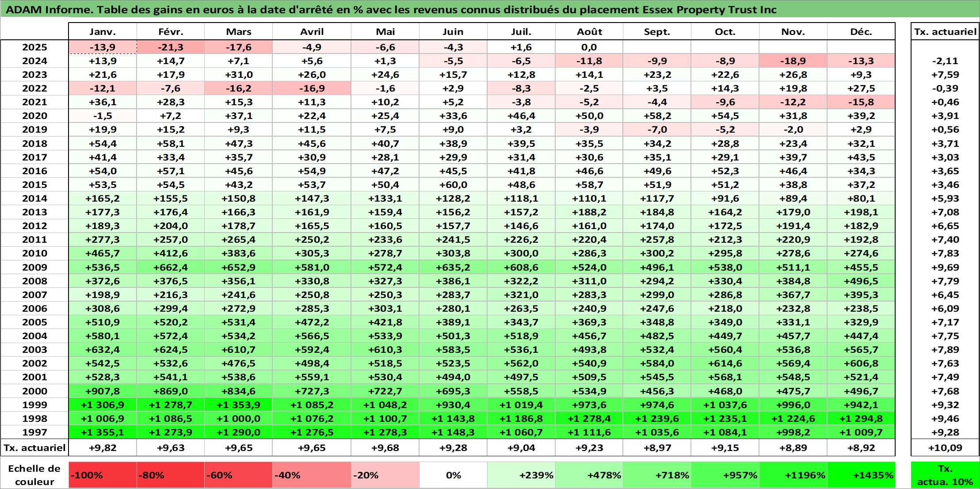
Task: Click the Déc. column header
Action: click(x=861, y=31)
